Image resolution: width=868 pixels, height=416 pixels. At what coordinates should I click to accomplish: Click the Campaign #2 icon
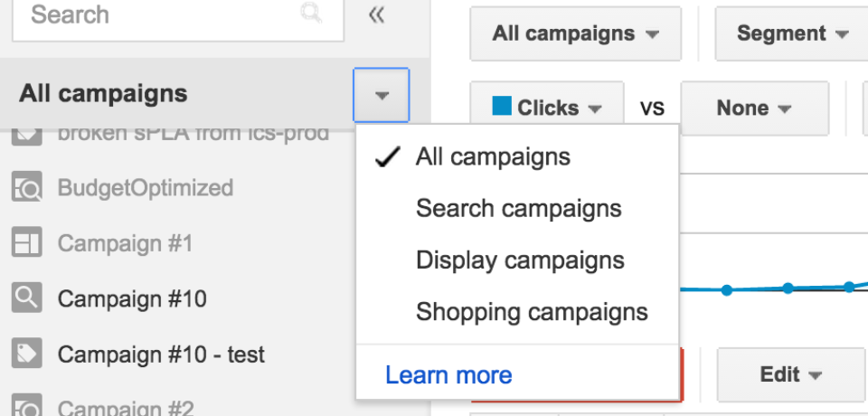[x=26, y=405]
